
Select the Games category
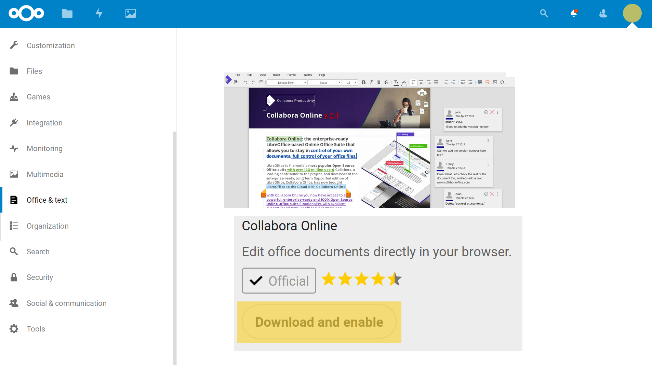pyautogui.click(x=38, y=97)
